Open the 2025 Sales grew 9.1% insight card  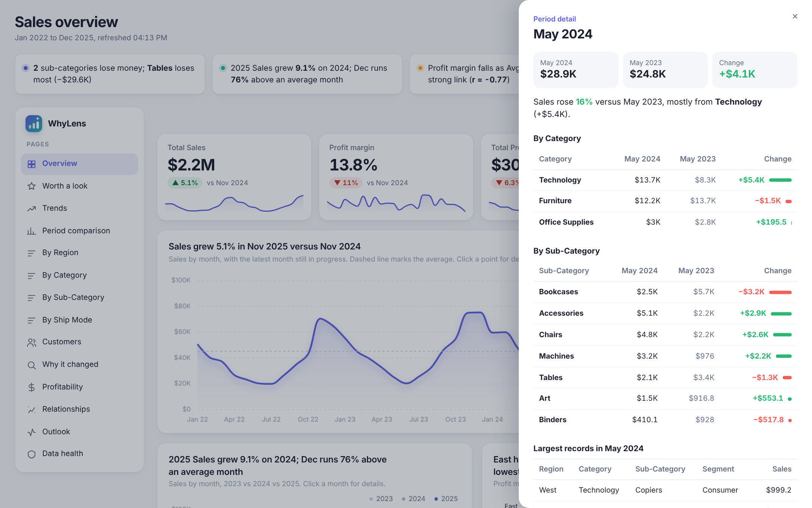(x=307, y=74)
